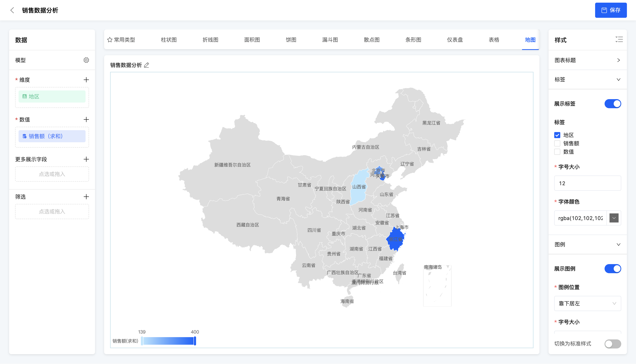Click the label font size input

[588, 183]
